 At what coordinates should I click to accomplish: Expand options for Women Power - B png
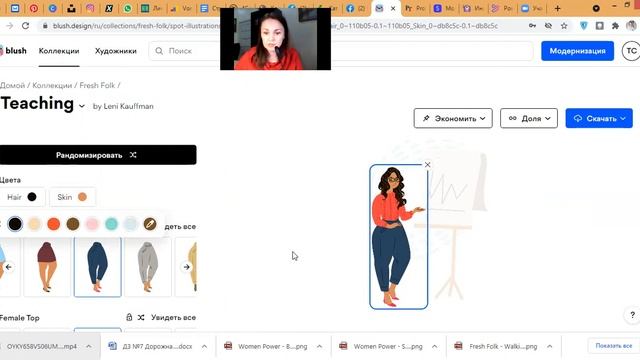pos(319,346)
